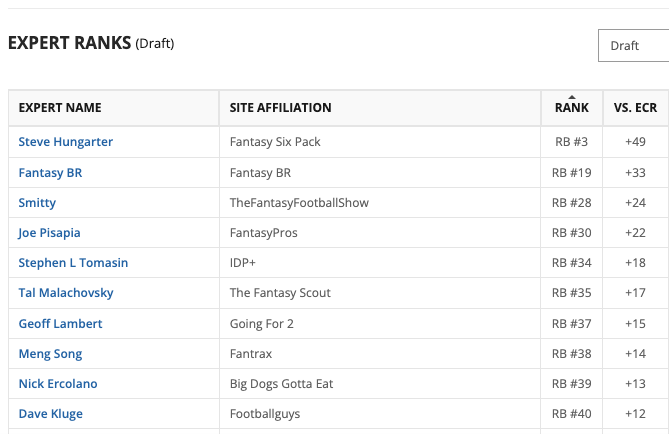Sort table by RANK column header
This screenshot has width=669, height=434.
click(572, 108)
